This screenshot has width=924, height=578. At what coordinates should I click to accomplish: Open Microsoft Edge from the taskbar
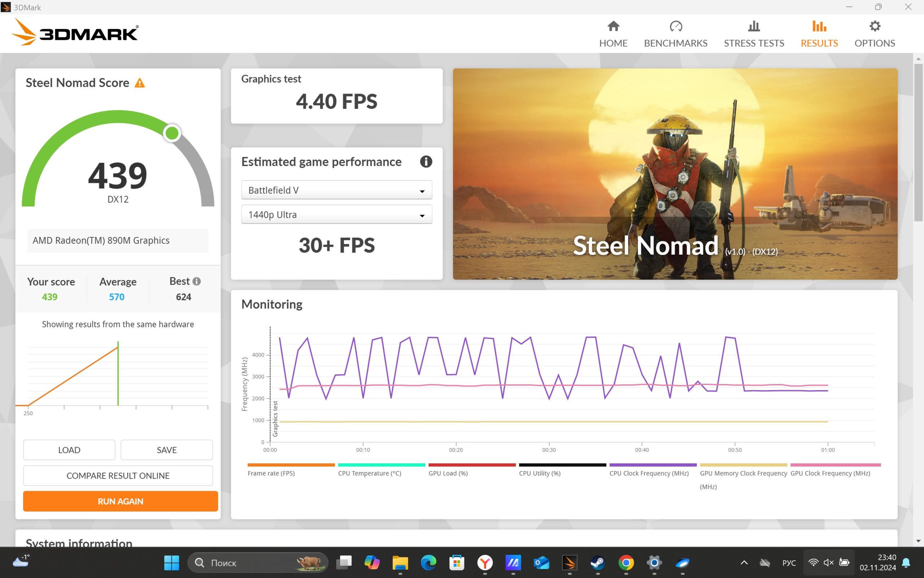click(x=428, y=563)
